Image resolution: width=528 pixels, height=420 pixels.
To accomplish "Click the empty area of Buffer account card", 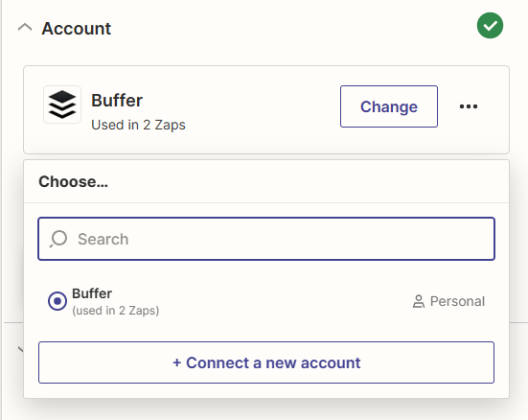I will (263, 109).
